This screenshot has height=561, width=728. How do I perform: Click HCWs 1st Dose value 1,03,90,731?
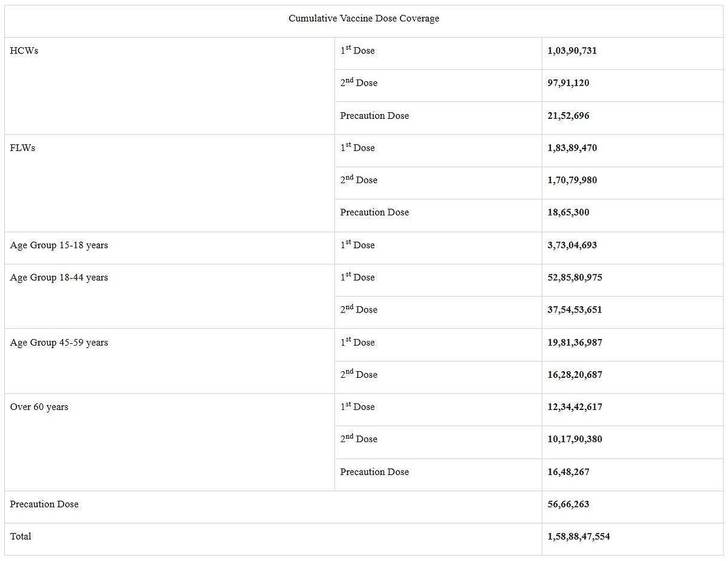pyautogui.click(x=571, y=51)
